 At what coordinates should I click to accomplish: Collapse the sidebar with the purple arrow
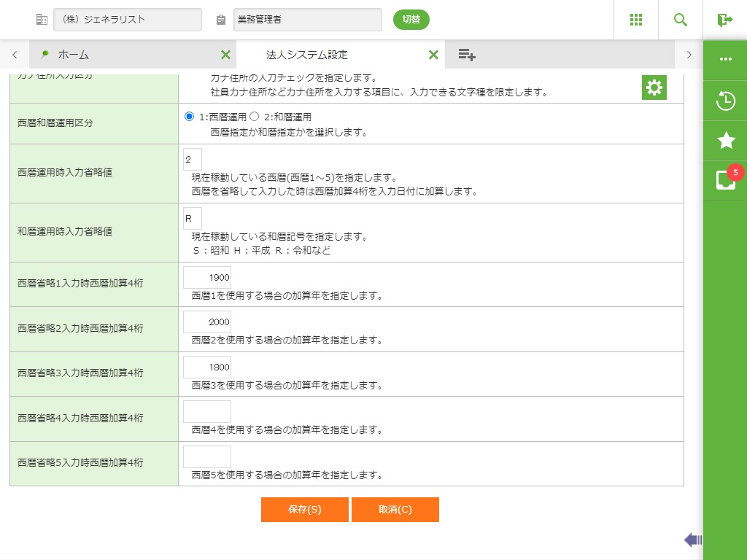[693, 540]
